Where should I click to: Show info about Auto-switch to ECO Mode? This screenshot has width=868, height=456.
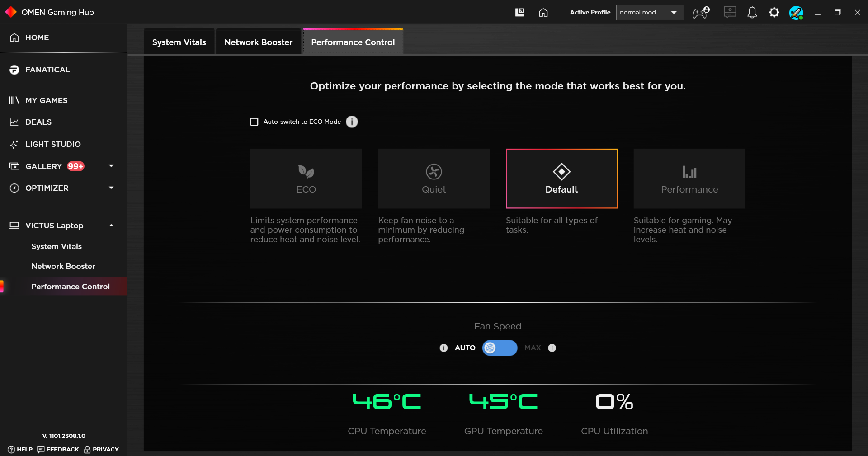[x=352, y=122]
